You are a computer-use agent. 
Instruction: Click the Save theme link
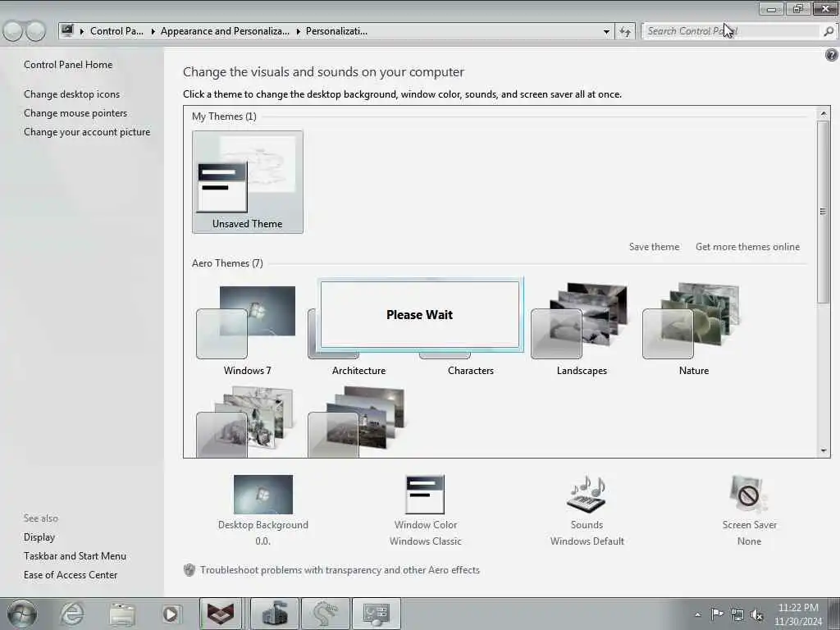coord(654,247)
